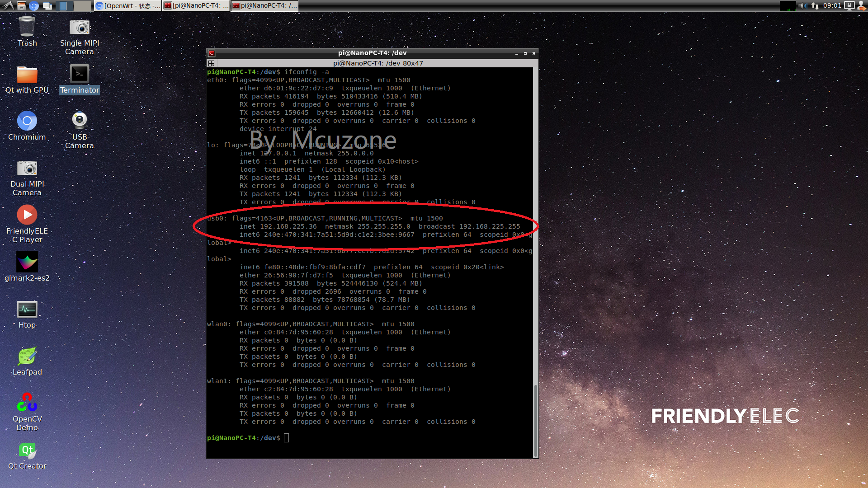The height and width of the screenshot is (488, 868).
Task: Click the Terminator terminal scrollbar
Action: coord(536,262)
